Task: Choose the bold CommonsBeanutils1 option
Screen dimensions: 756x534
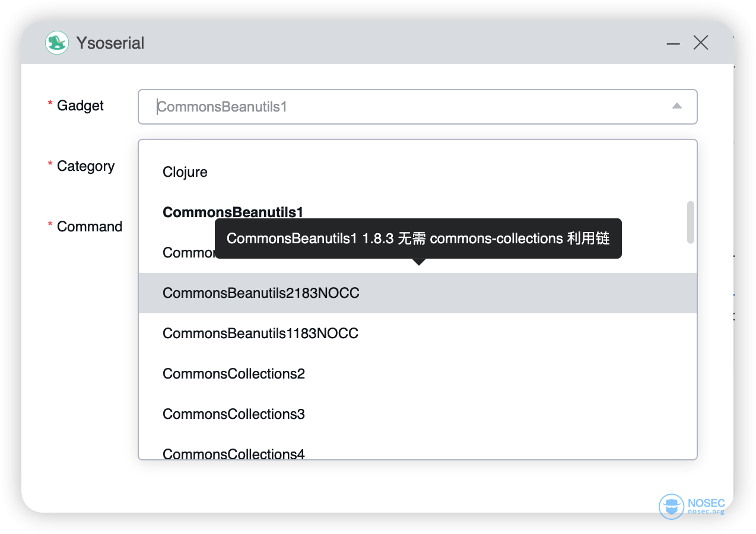Action: coord(233,212)
